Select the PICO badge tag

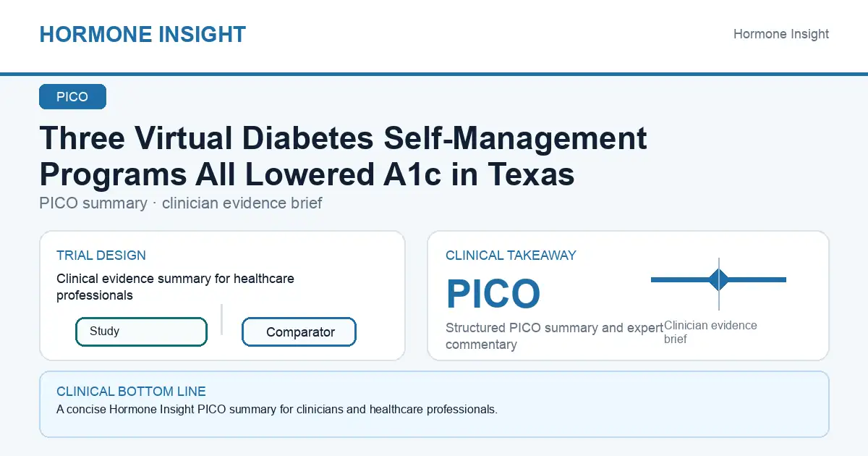tap(72, 97)
